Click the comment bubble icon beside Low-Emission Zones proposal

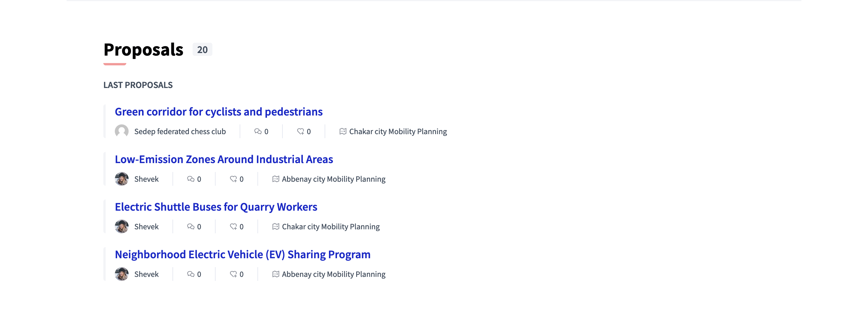coord(191,179)
